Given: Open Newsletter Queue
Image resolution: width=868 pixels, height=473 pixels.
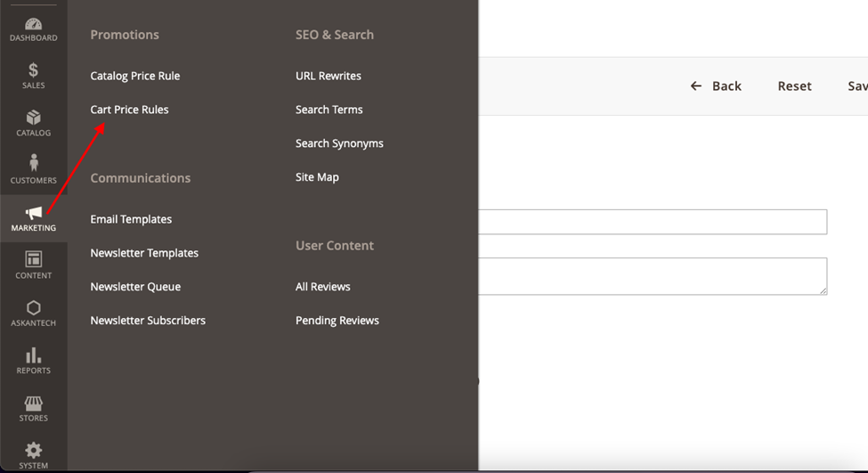Looking at the screenshot, I should click(135, 287).
